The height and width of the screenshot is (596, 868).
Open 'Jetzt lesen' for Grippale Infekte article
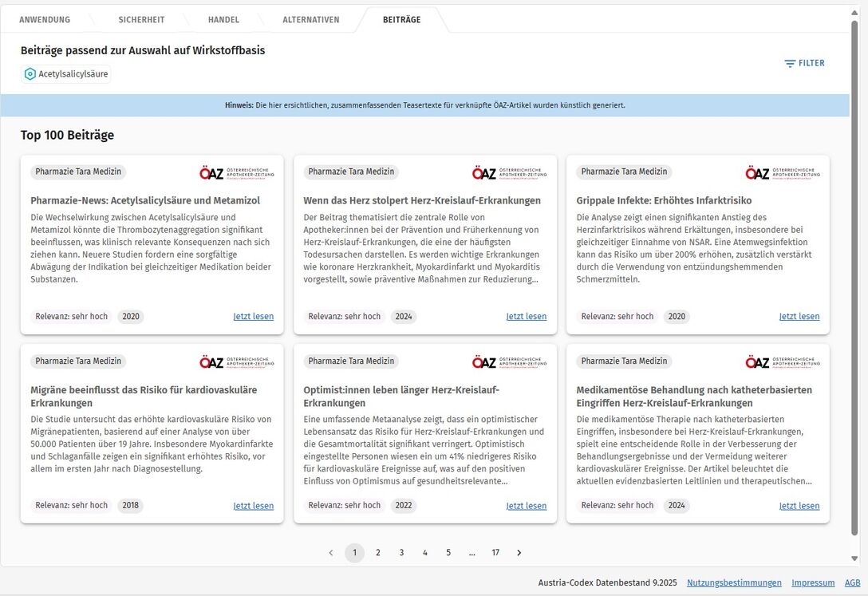pyautogui.click(x=799, y=317)
